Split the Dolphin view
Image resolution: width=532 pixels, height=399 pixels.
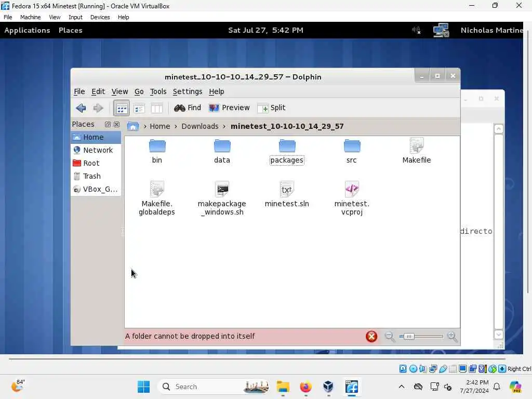click(271, 108)
